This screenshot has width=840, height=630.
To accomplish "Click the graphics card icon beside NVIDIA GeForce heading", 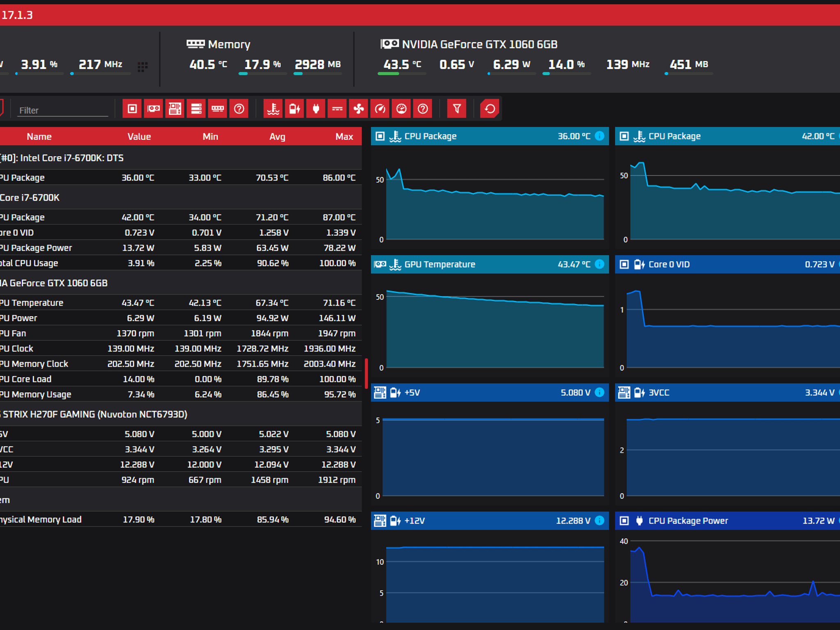I will 389,44.
